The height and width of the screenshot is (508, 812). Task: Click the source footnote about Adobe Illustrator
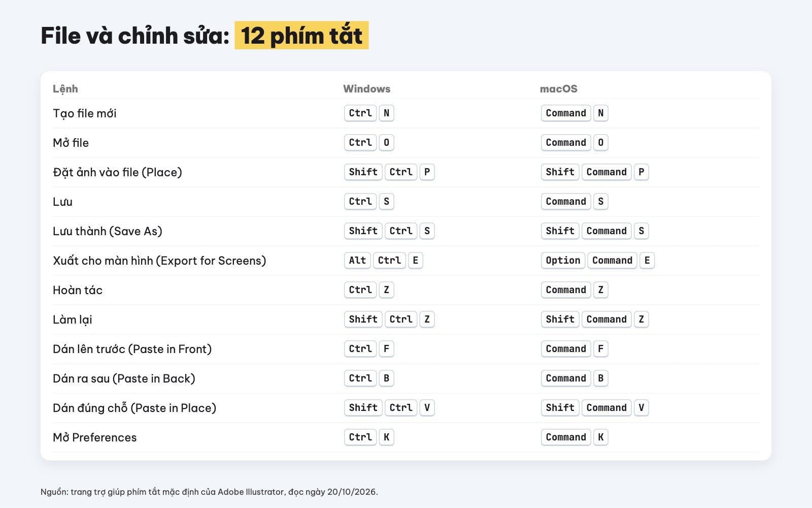pos(209,492)
